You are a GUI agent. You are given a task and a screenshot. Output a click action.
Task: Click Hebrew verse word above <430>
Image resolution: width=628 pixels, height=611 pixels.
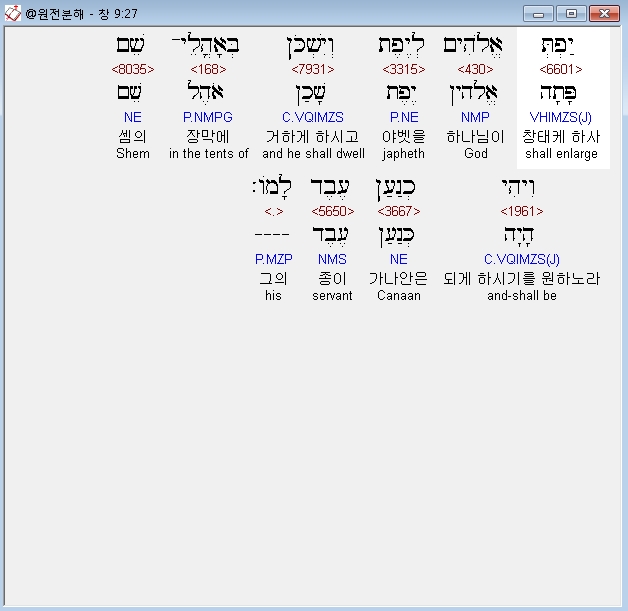click(473, 45)
